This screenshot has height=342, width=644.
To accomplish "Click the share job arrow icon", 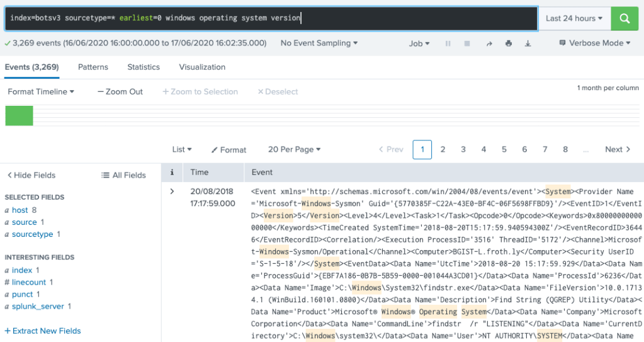I will (x=489, y=43).
